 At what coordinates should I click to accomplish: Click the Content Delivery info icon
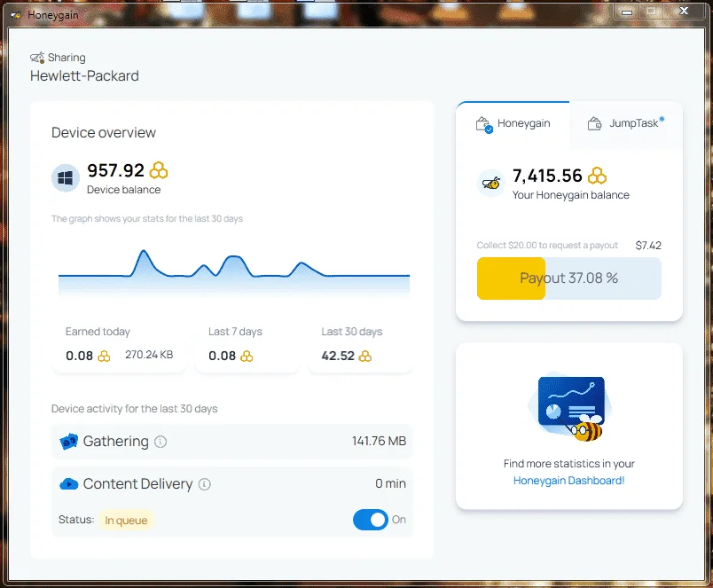point(205,484)
